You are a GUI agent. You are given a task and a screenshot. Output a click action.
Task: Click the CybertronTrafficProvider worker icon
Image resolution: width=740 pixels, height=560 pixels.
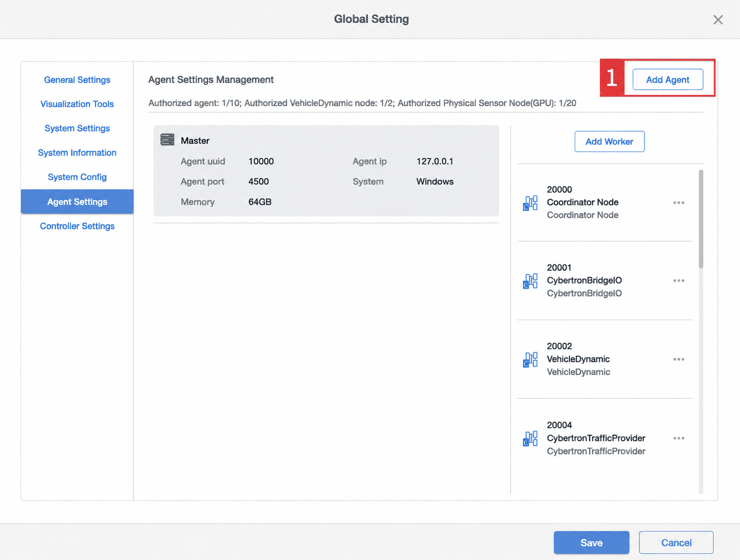(x=530, y=438)
